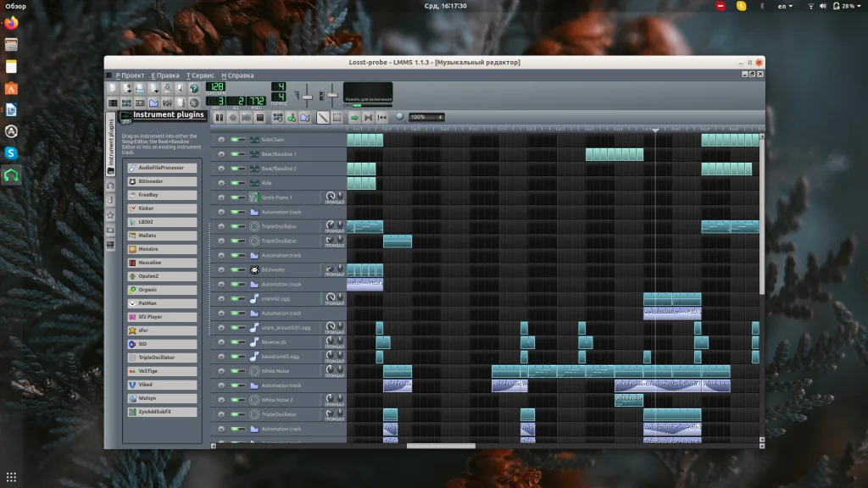Show the Piano Roll editor
Viewport: 868px width, 488px height.
tap(141, 103)
